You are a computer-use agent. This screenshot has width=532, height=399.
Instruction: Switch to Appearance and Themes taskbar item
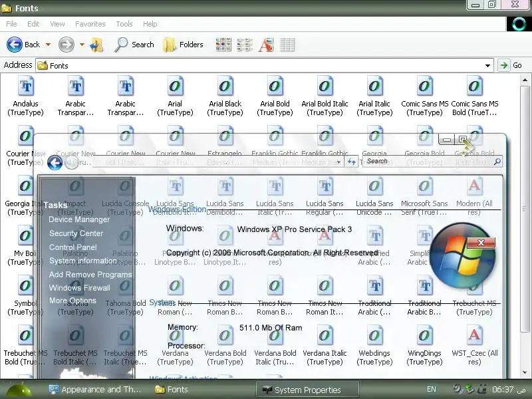[x=95, y=390]
